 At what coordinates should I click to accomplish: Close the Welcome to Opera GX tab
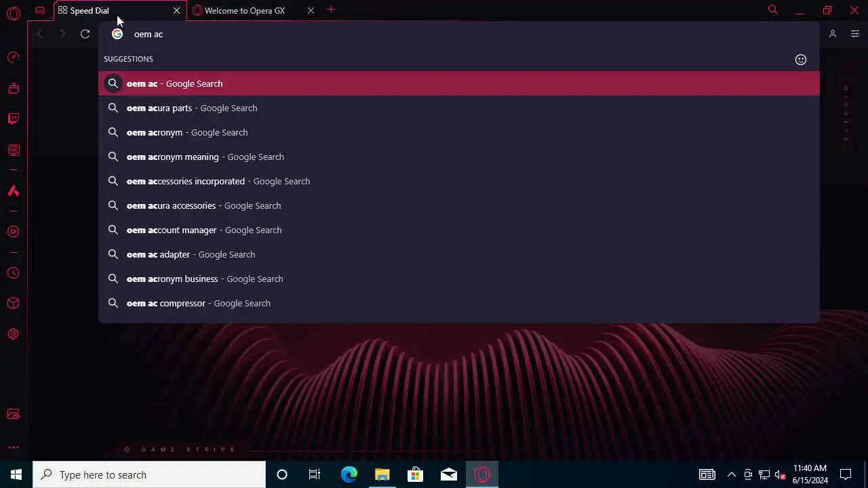(311, 11)
